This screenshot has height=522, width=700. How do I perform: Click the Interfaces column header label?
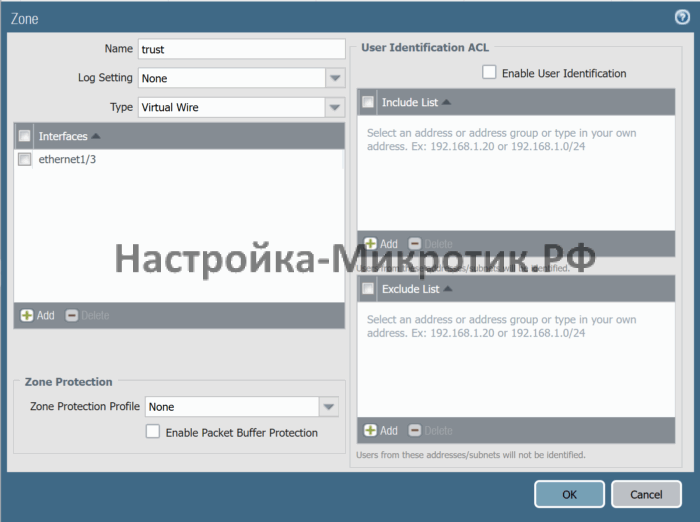click(63, 136)
